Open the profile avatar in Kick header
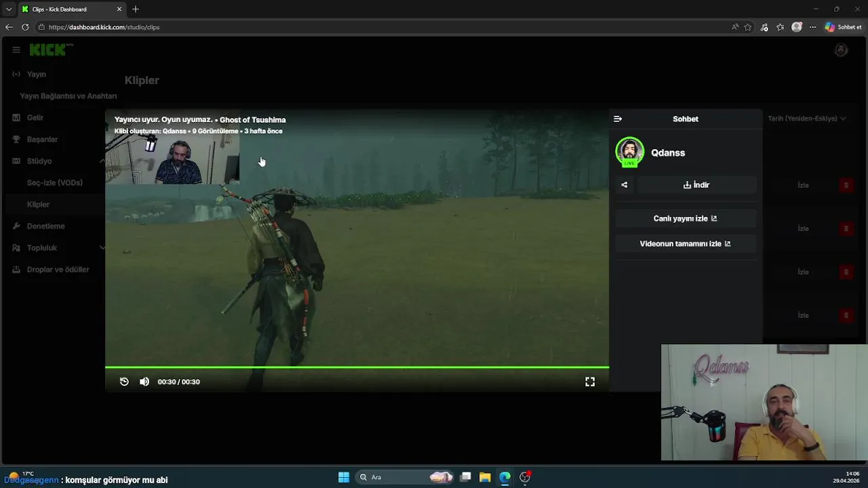 (x=841, y=49)
